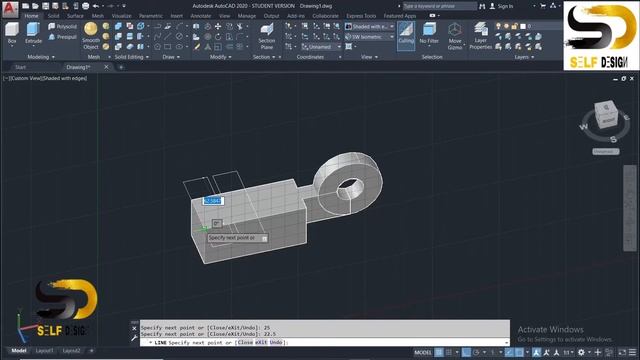Click the white layer color swatch
Viewport: 640px width, 360px height.
tap(523, 26)
